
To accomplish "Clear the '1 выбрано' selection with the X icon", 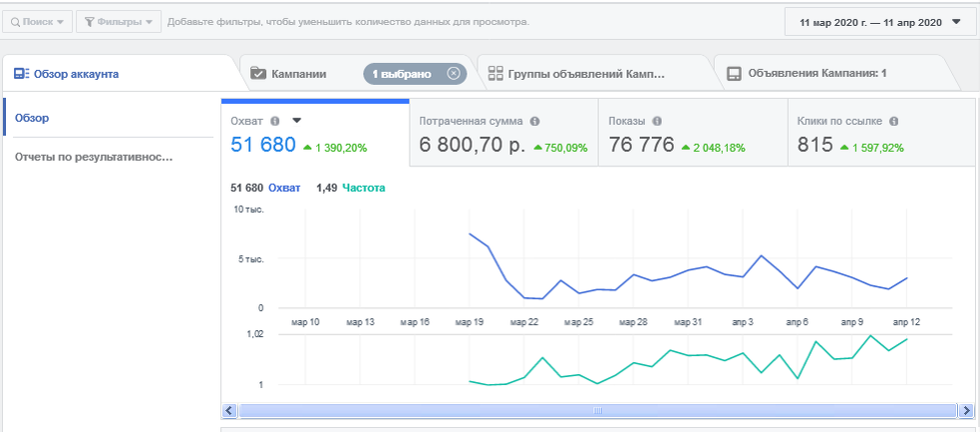I will (454, 74).
